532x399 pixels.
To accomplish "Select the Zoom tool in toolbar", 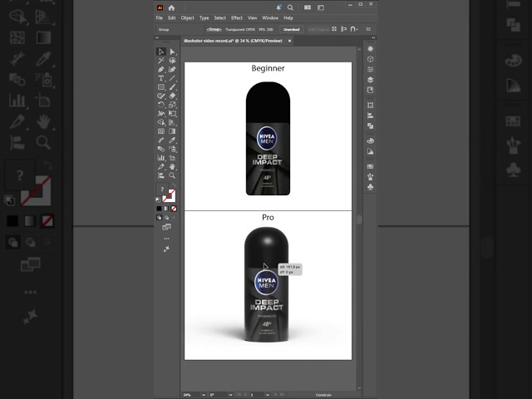I will (x=172, y=175).
